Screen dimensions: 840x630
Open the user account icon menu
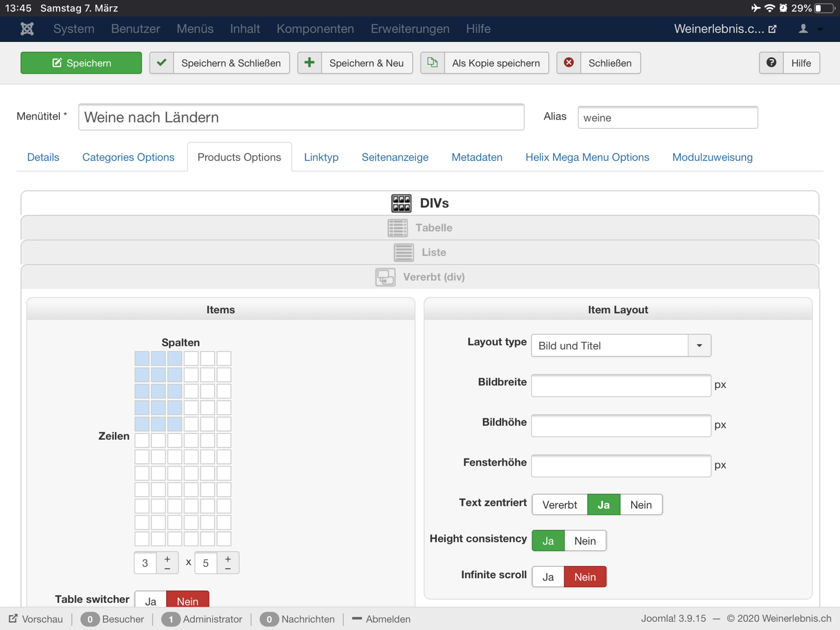(804, 29)
